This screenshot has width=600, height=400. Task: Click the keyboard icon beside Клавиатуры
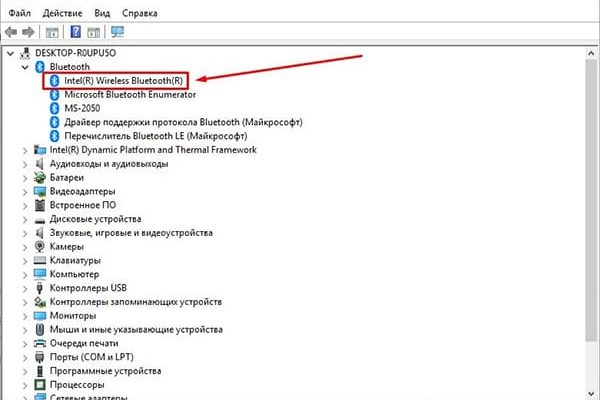pyautogui.click(x=40, y=261)
